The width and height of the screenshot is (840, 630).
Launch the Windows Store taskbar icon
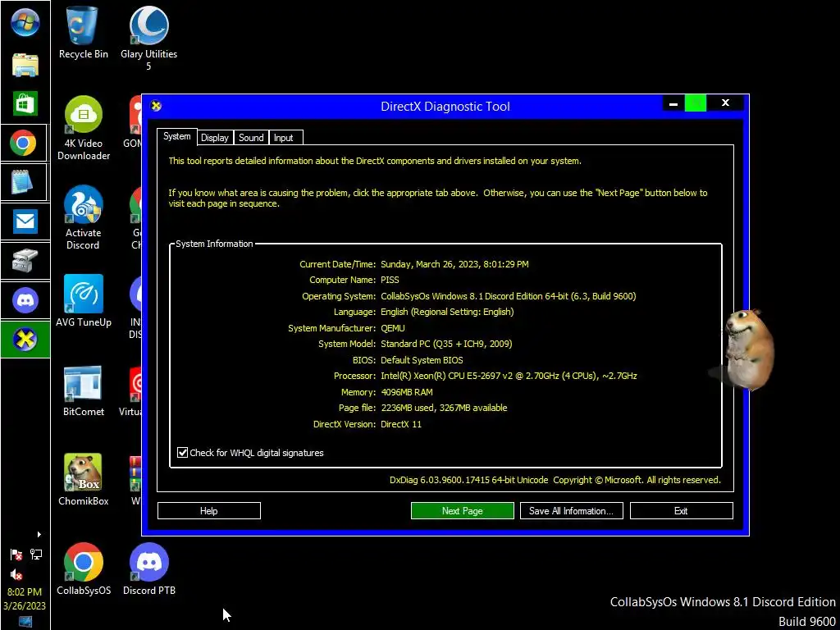[x=25, y=103]
